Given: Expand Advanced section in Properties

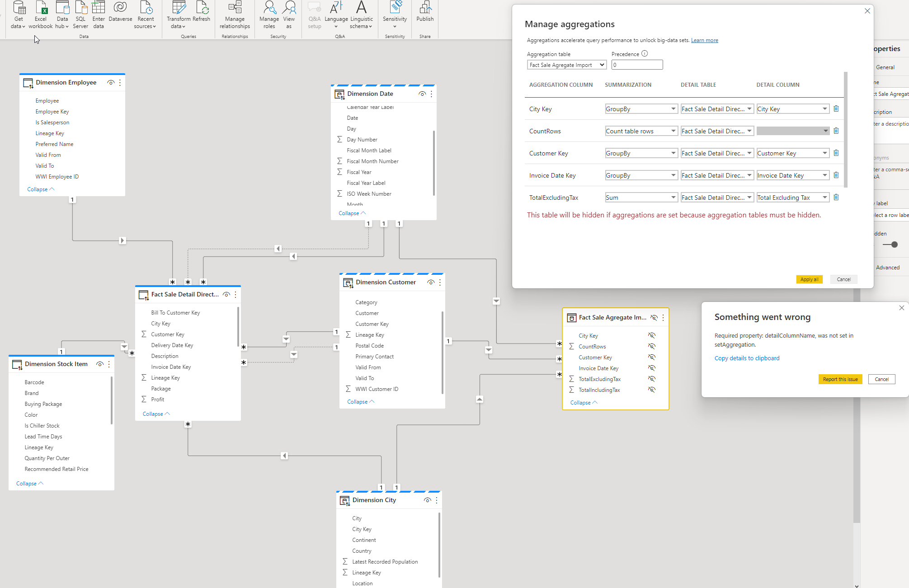Looking at the screenshot, I should (x=887, y=268).
